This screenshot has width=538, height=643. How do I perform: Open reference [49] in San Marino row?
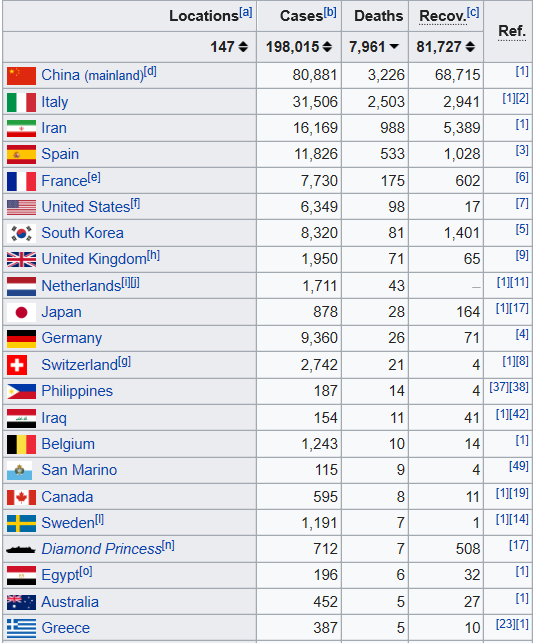pos(519,466)
